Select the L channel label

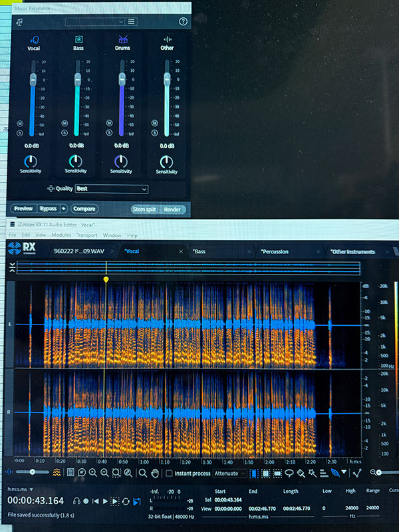[x=10, y=324]
